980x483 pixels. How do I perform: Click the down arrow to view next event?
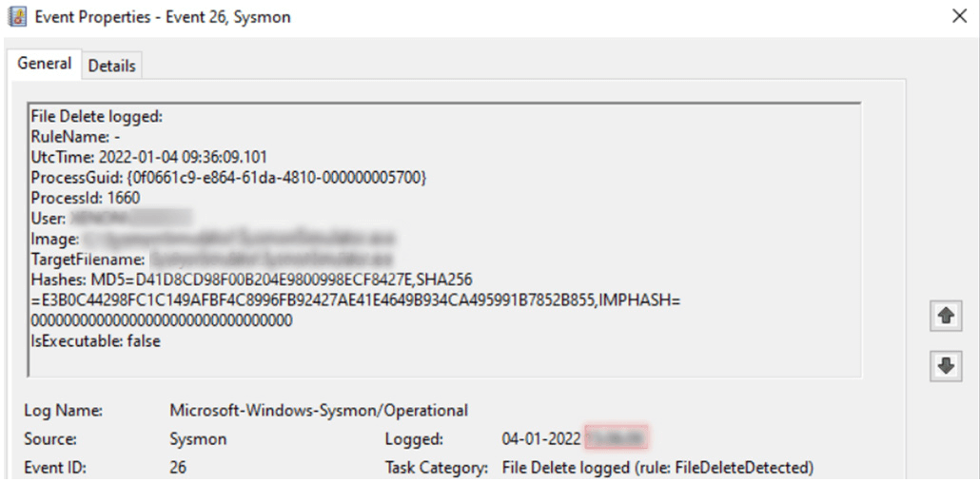tap(947, 365)
